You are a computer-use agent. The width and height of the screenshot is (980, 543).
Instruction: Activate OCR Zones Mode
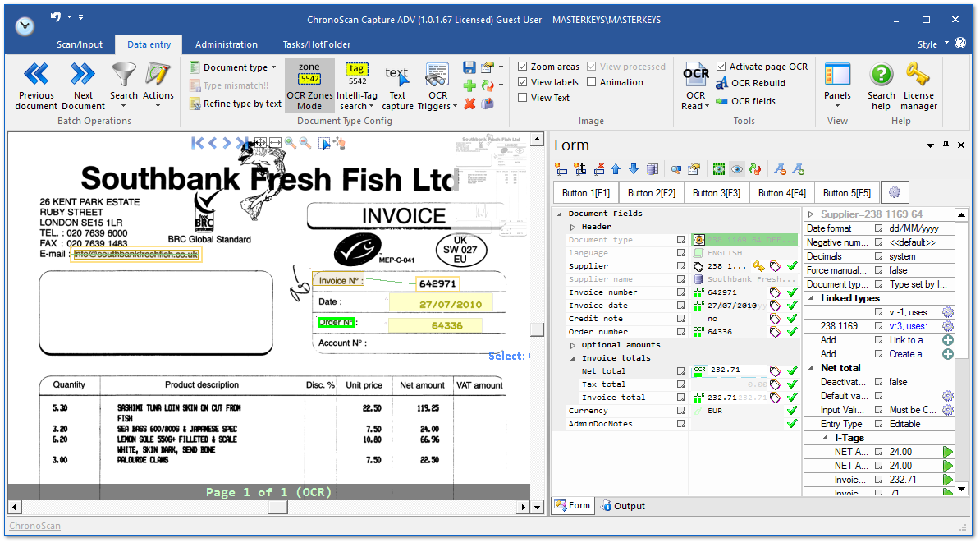coord(309,85)
